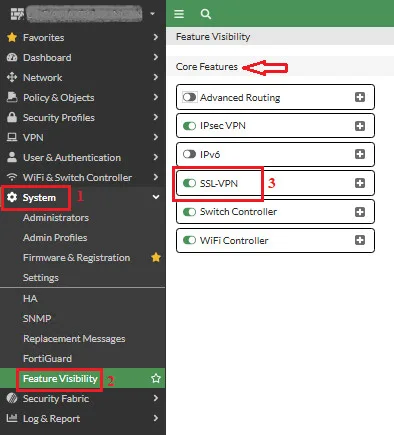Expand the Network chevron
394x435 pixels.
(x=156, y=77)
